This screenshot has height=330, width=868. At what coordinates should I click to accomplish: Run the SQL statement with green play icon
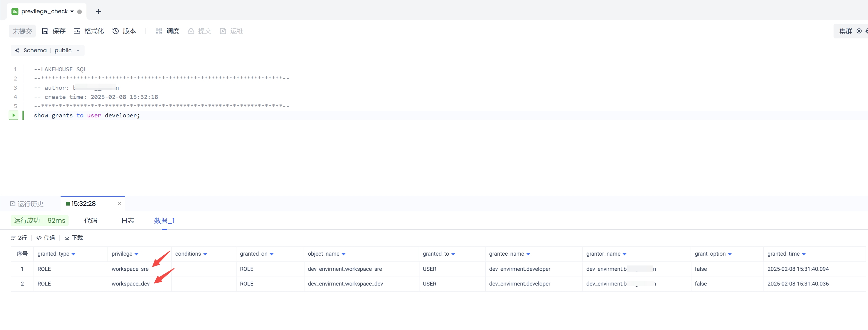pos(14,115)
